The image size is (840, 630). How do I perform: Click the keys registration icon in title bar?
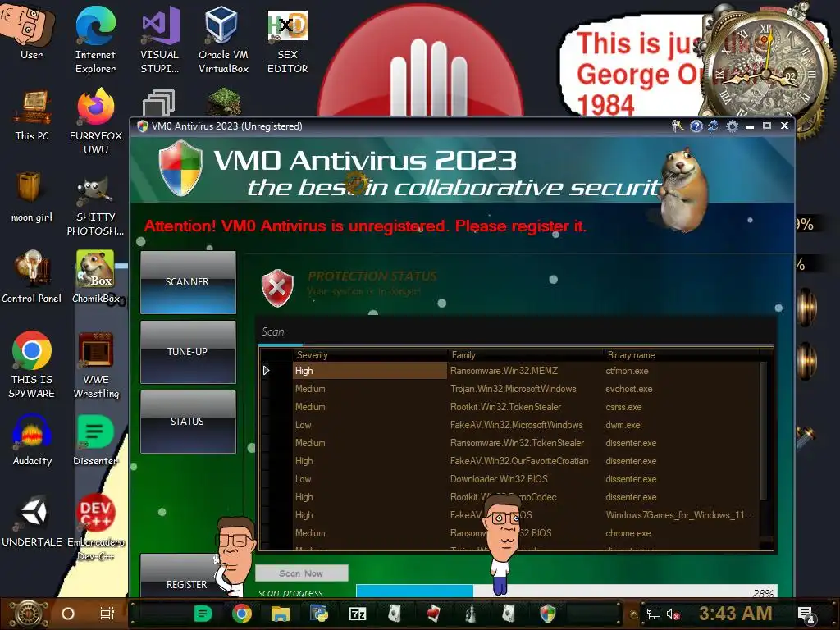pos(678,126)
